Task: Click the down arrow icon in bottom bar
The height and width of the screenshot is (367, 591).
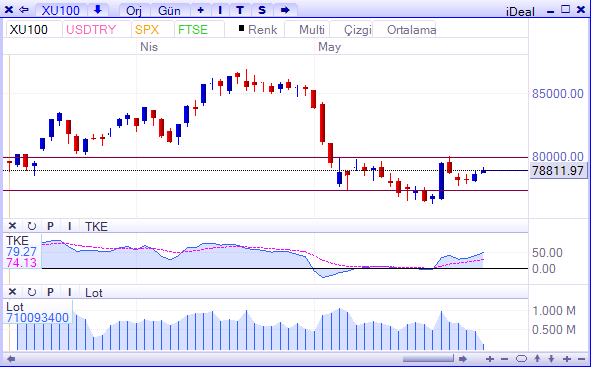Action: tap(551, 359)
